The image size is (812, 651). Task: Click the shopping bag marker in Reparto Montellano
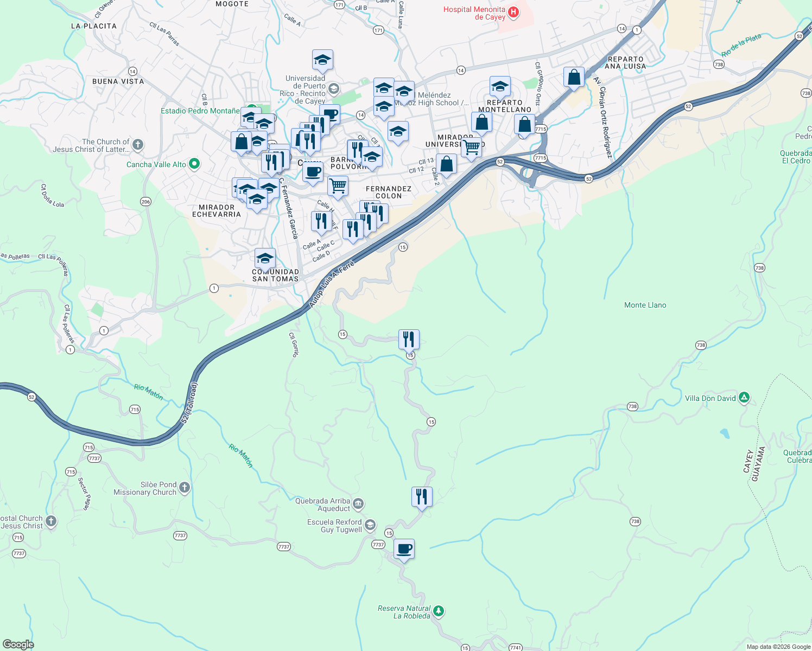[x=482, y=123]
